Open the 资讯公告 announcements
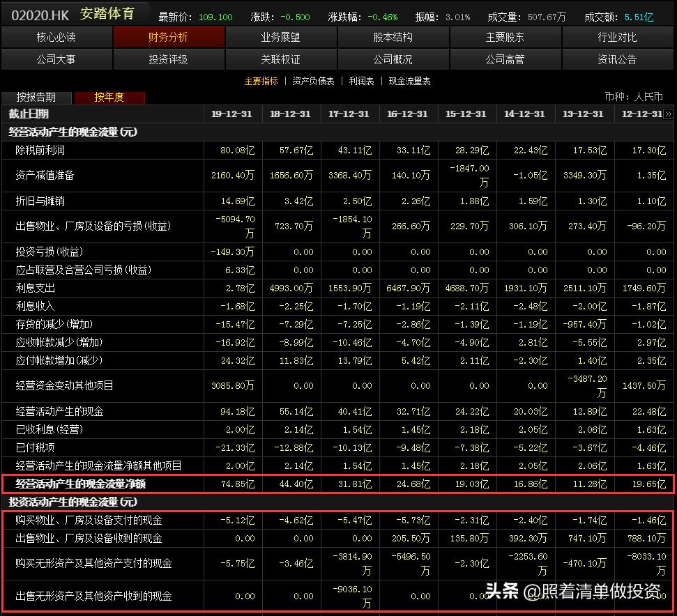 click(x=617, y=59)
